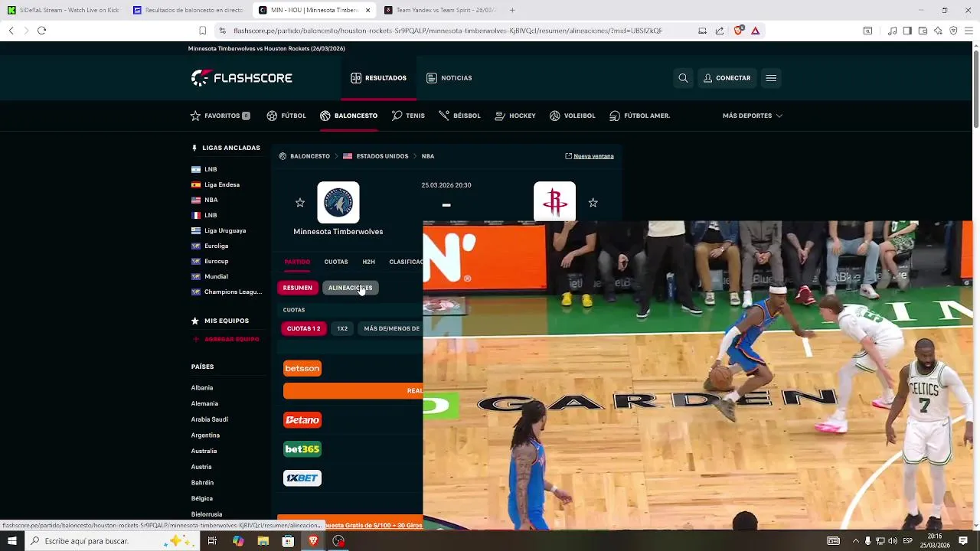Click the bet365 bookmaker logo

pyautogui.click(x=302, y=449)
